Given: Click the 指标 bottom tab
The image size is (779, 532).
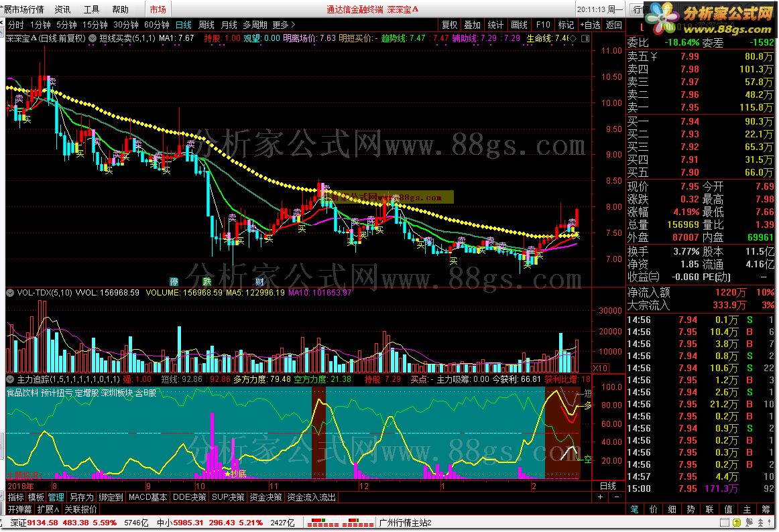Looking at the screenshot, I should coord(16,497).
